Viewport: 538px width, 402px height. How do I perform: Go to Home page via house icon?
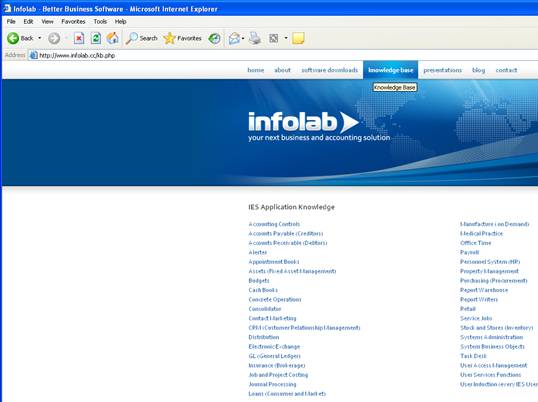click(x=113, y=38)
